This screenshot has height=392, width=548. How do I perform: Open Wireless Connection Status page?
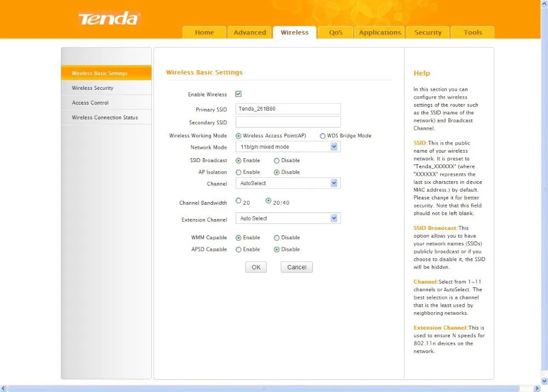click(x=106, y=117)
